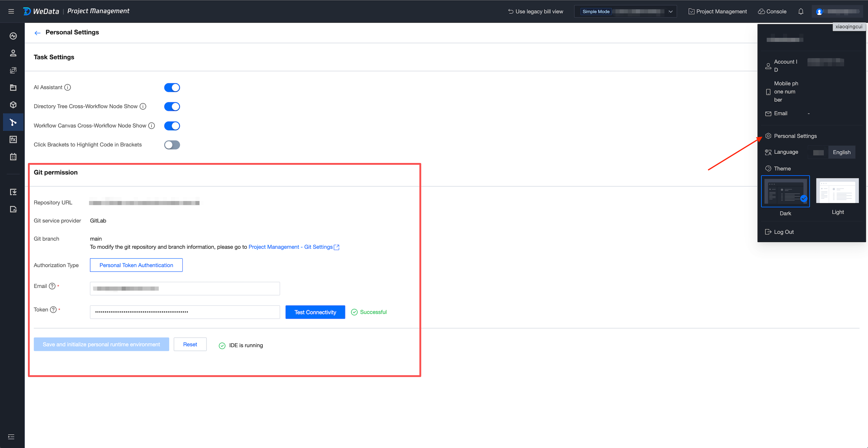This screenshot has height=448, width=868.
Task: Click the help icon next to Email label
Action: coord(52,286)
